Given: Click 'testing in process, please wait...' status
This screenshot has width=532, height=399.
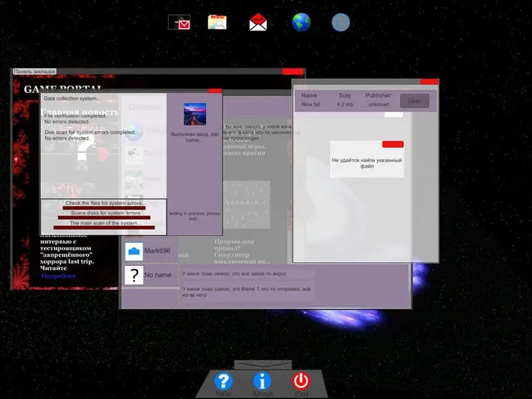Looking at the screenshot, I should click(195, 216).
